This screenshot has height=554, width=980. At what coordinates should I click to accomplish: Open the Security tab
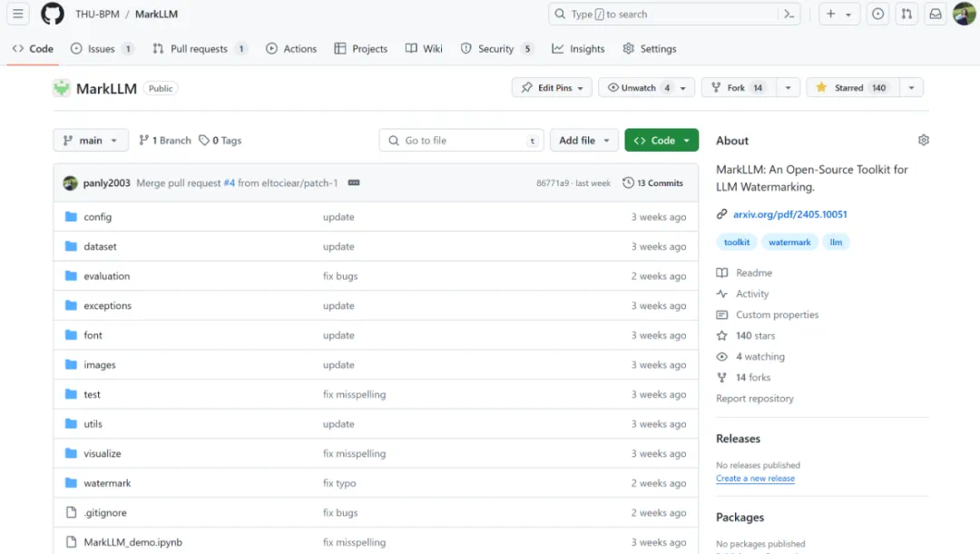496,49
